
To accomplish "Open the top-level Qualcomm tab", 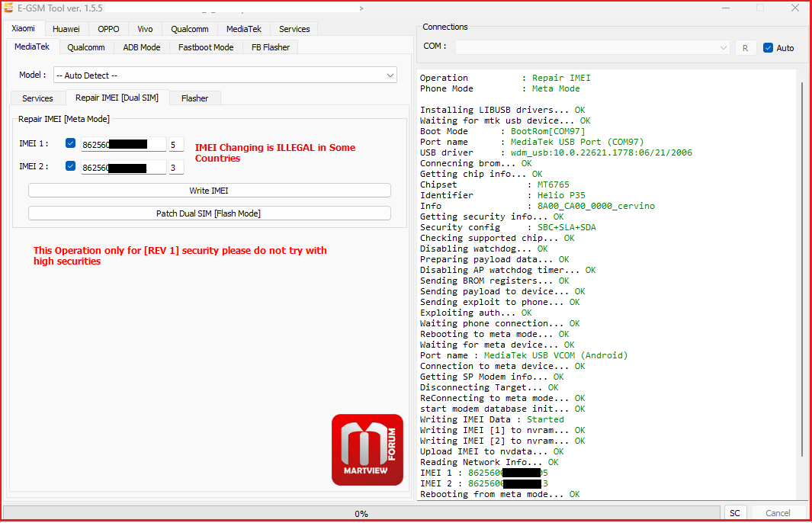I will [190, 29].
